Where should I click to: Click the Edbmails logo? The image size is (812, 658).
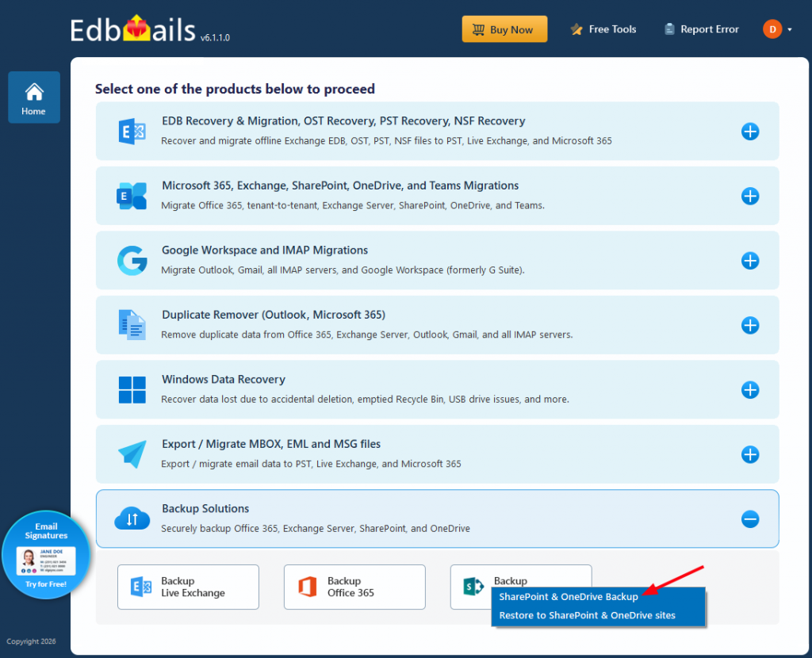pyautogui.click(x=133, y=29)
